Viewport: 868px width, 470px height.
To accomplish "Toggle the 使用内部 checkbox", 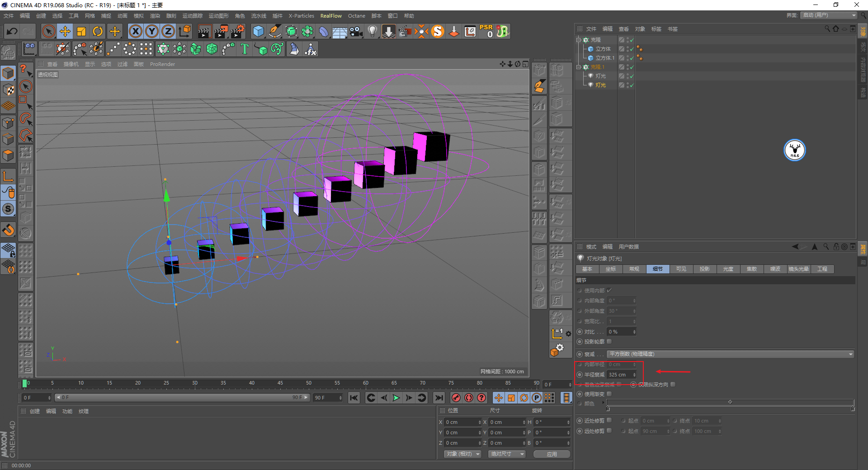I will click(x=609, y=291).
